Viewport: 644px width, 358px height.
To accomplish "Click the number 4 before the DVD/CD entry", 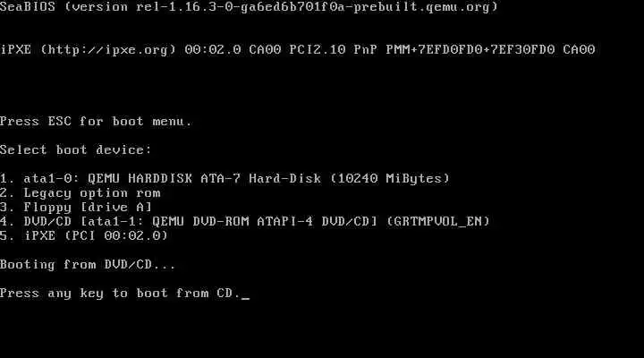I will click(x=4, y=222).
